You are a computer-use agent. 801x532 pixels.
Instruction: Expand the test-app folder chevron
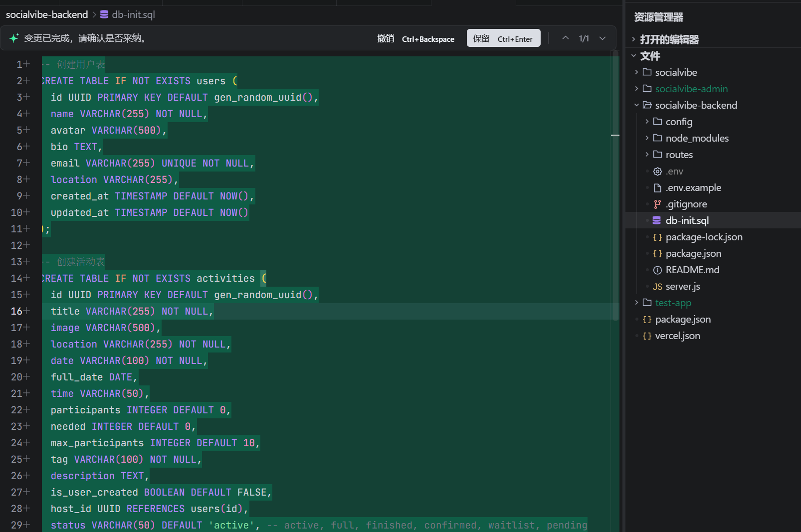[636, 303]
